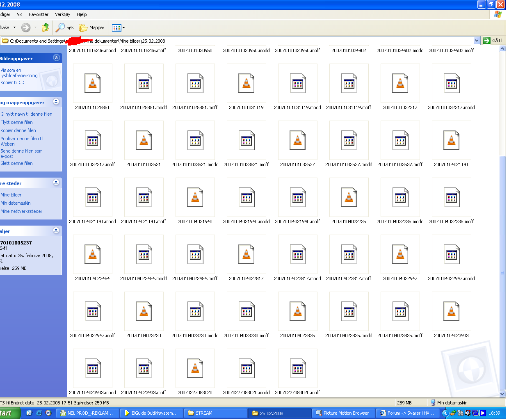Select file 20070101032217.moff icon

pos(93,140)
